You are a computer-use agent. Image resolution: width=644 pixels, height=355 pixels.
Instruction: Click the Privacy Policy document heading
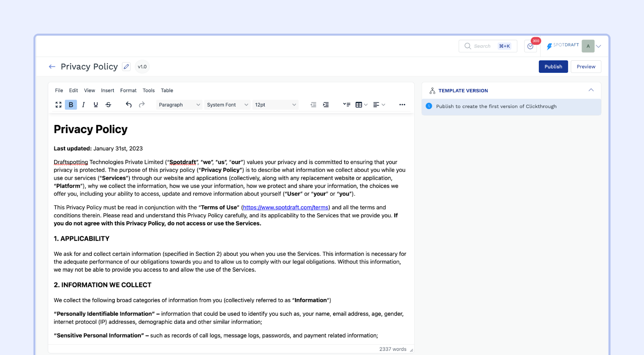(x=91, y=129)
